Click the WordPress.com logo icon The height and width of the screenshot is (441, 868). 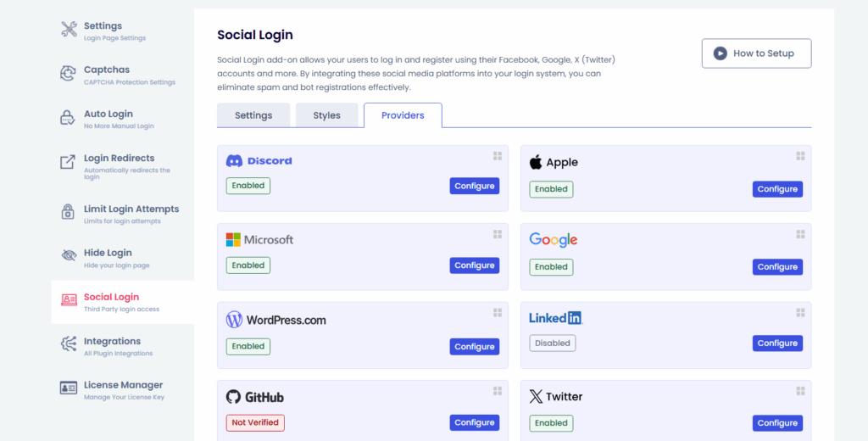[234, 320]
